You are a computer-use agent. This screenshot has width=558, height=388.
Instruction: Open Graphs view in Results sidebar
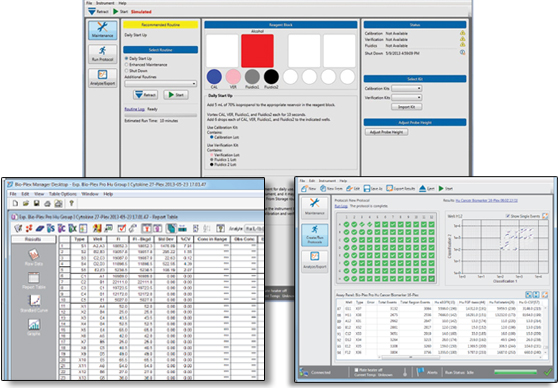[x=34, y=327]
